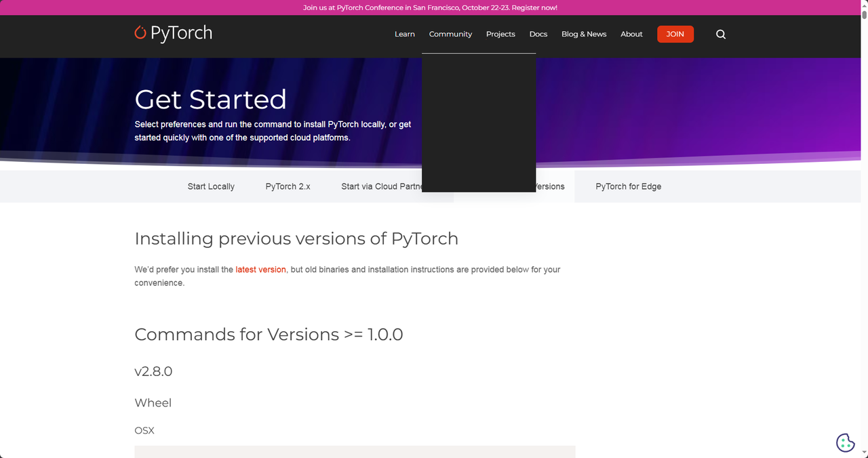Switch to the Start Locally tab

coord(211,186)
